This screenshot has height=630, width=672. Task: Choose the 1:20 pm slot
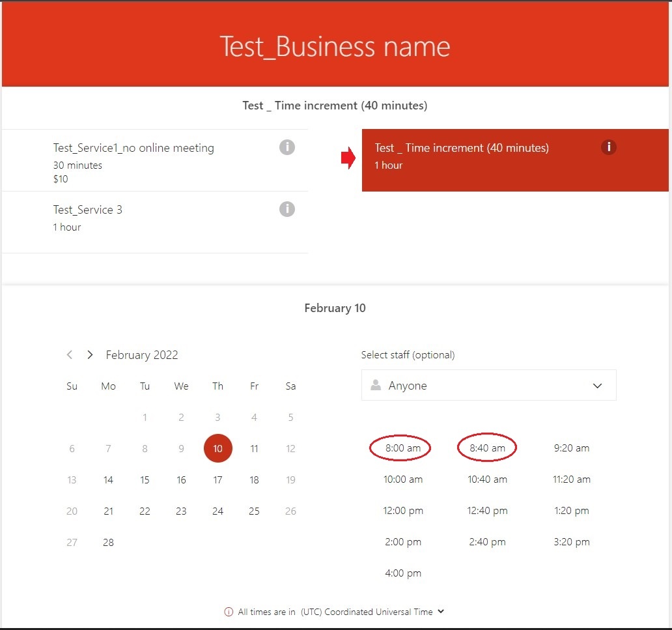[x=572, y=510]
